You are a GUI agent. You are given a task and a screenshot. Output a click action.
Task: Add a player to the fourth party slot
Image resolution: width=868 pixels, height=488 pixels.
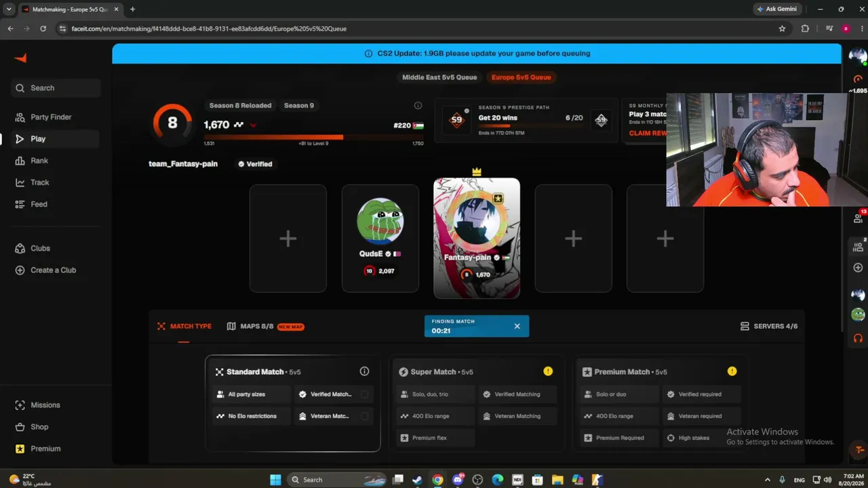click(574, 239)
